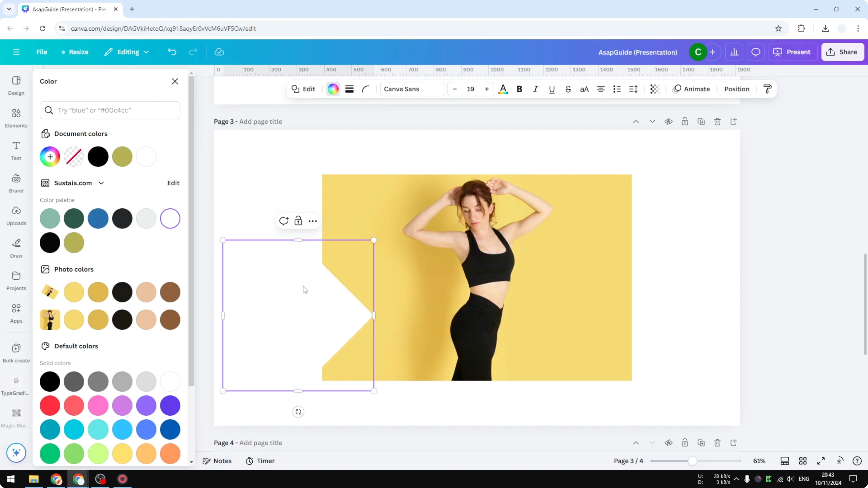Expand the Sustaia.com brand kit dropdown

(x=101, y=183)
